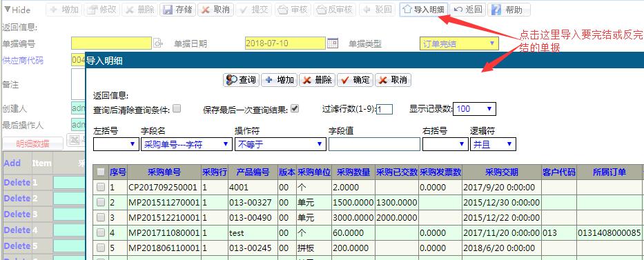
Task: Click the Add link in detail grid
Action: pyautogui.click(x=12, y=163)
